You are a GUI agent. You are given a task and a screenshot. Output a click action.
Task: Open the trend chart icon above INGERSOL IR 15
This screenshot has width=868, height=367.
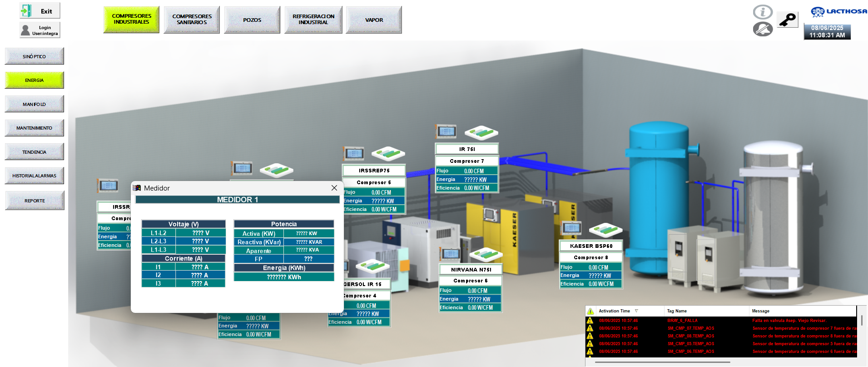[x=372, y=266]
